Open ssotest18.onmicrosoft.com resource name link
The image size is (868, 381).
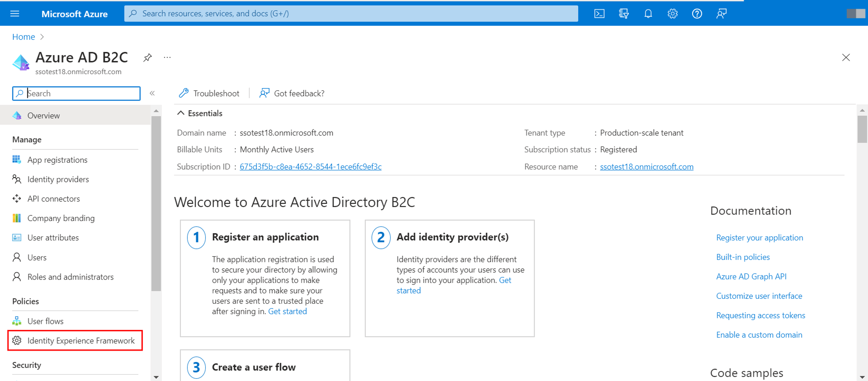coord(646,167)
